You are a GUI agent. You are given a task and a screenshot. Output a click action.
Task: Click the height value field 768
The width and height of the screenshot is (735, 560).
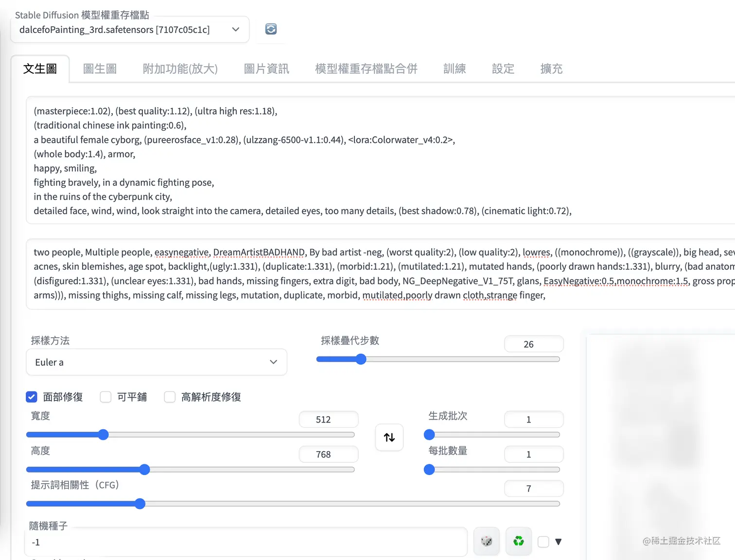click(329, 454)
